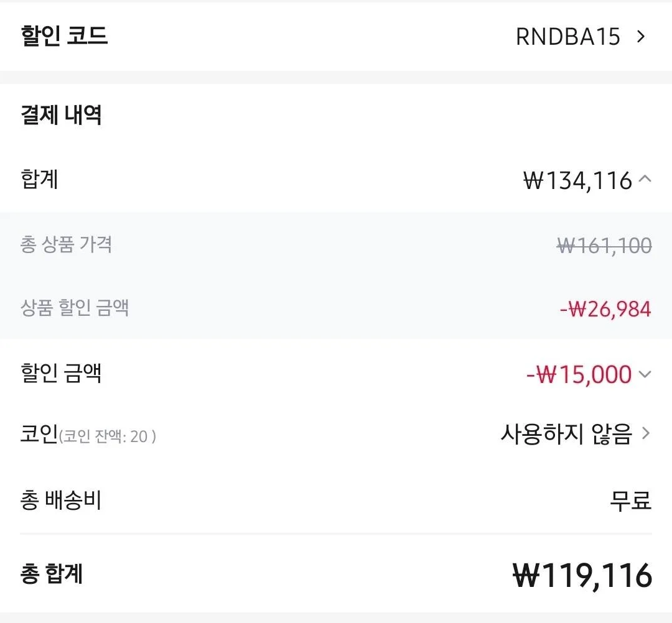Open discount code chevron next to RNDBA15

(641, 37)
